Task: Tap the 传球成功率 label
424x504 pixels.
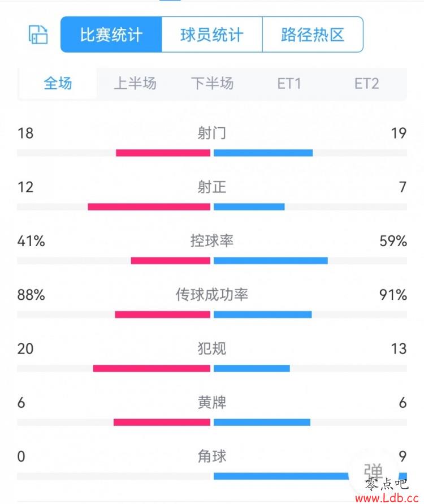Action: (x=212, y=295)
